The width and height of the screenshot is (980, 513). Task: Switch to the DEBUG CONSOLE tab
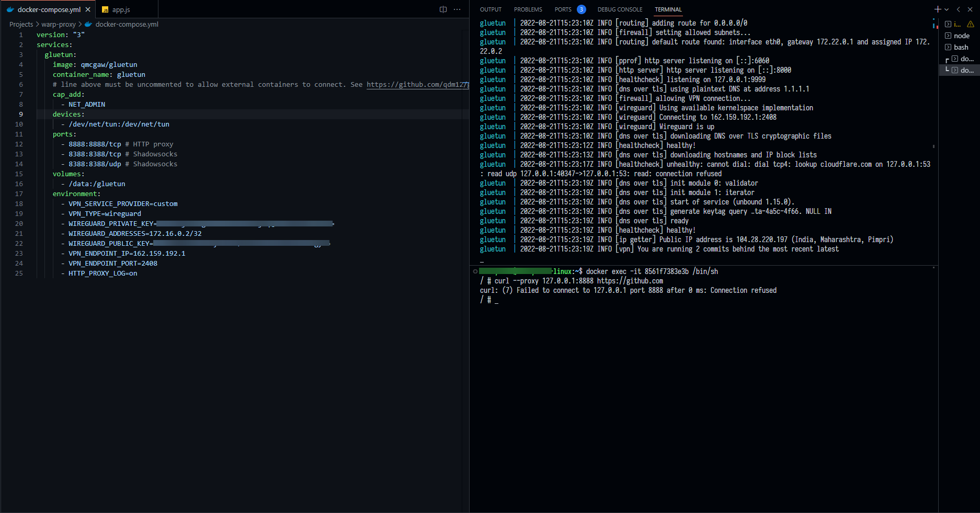(620, 9)
